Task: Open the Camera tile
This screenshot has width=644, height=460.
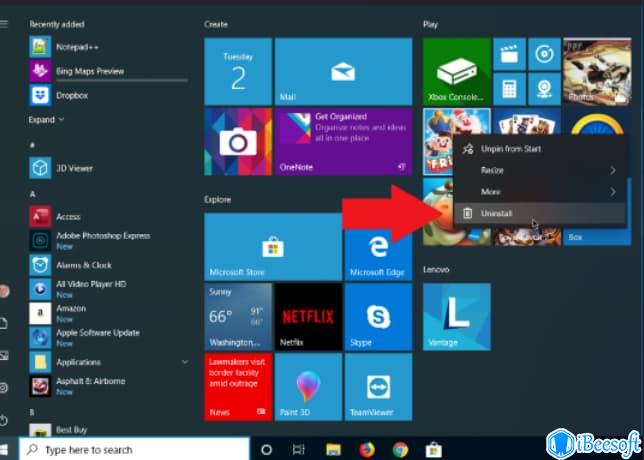Action: click(238, 142)
